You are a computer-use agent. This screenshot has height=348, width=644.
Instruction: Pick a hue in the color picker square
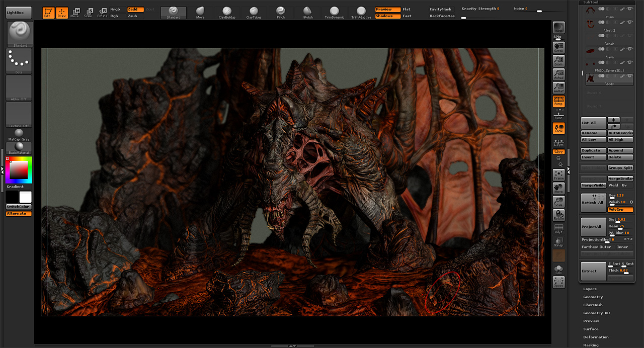(x=19, y=170)
